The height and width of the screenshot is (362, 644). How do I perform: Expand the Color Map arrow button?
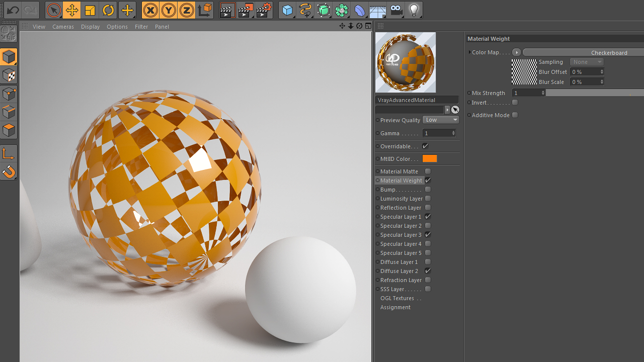[x=516, y=52]
